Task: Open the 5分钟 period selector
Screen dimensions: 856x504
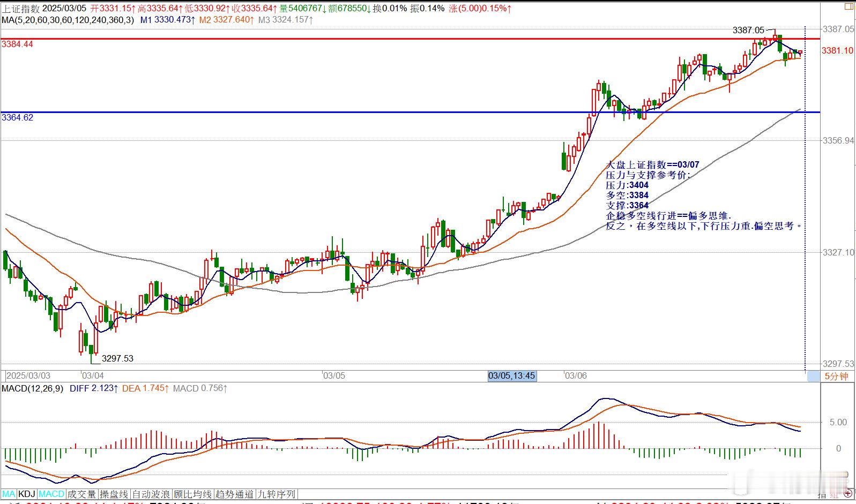Action: [x=836, y=376]
